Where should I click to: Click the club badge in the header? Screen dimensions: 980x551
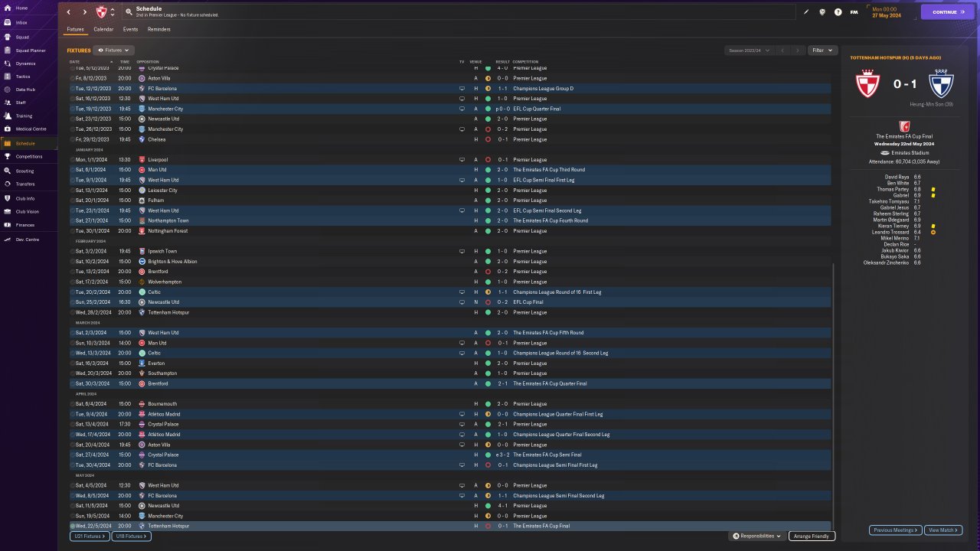(x=101, y=12)
